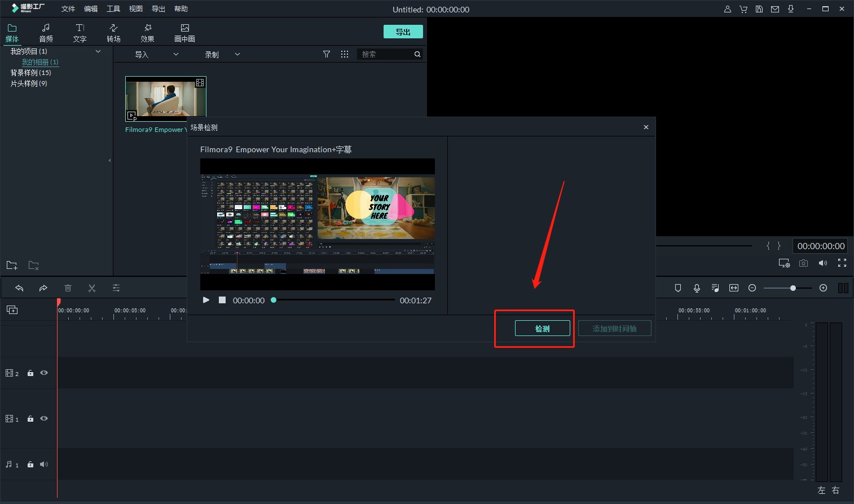Click the zoom-to-fit timeline icon
Image resolution: width=854 pixels, height=504 pixels.
[x=734, y=288]
